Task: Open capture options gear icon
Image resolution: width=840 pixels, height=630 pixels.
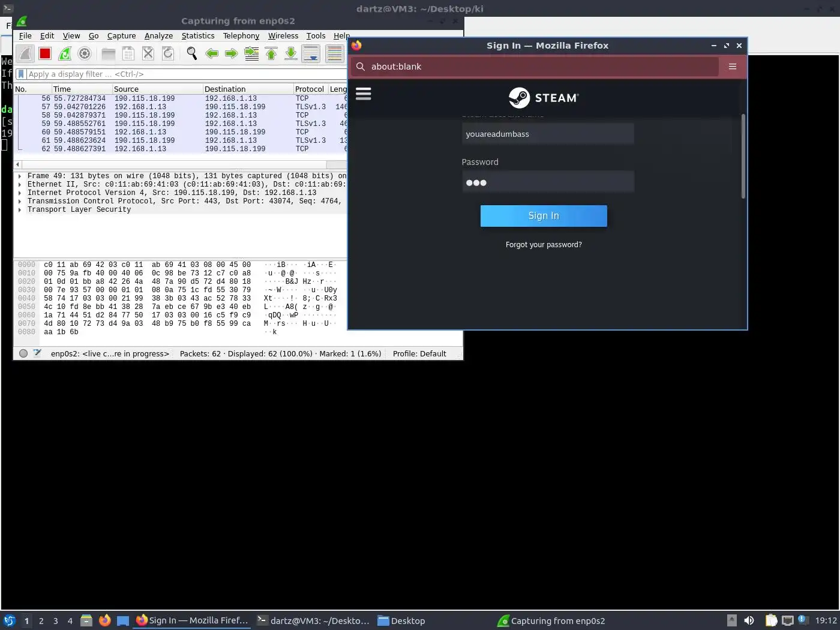Action: 85,53
